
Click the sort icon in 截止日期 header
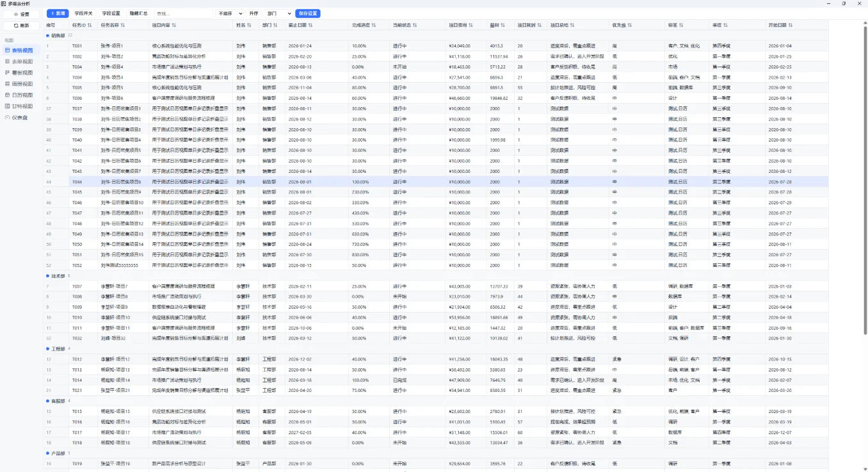pos(312,25)
